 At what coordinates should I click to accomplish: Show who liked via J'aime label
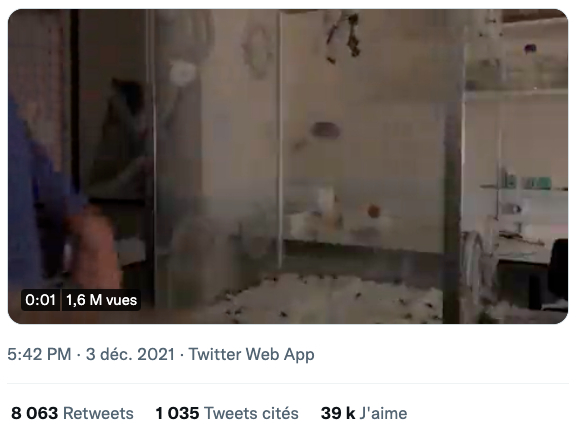(x=383, y=413)
